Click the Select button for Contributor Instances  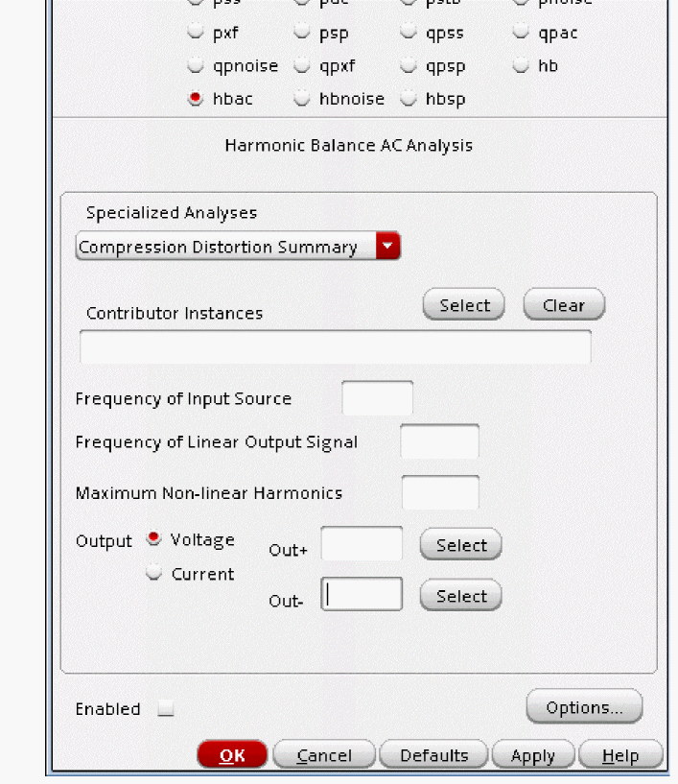pyautogui.click(x=463, y=304)
